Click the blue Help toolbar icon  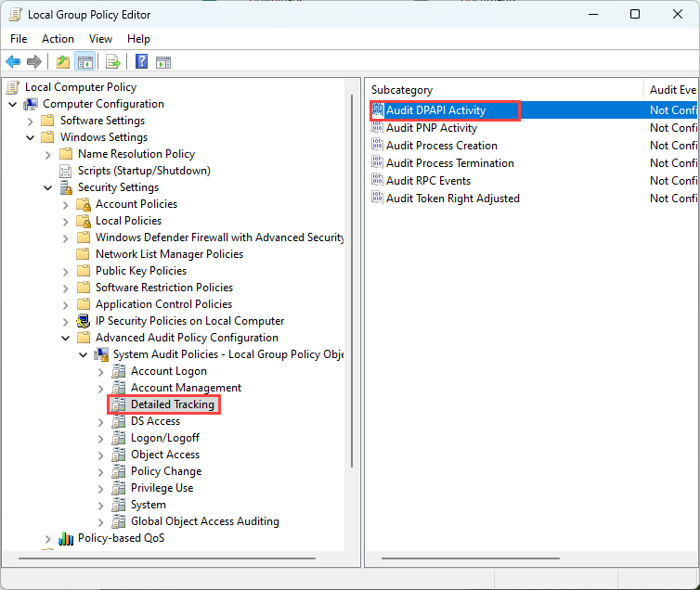141,62
